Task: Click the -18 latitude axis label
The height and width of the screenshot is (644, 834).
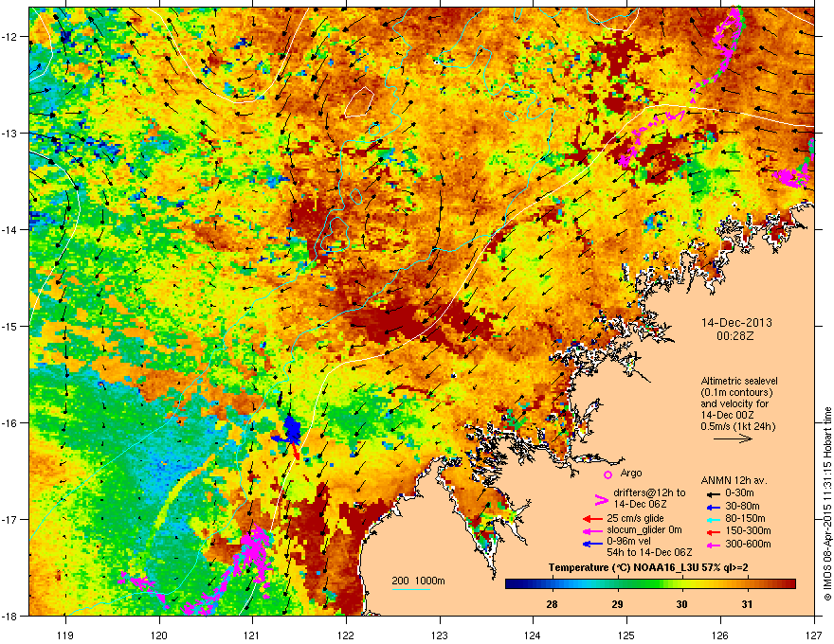Action: coord(9,616)
